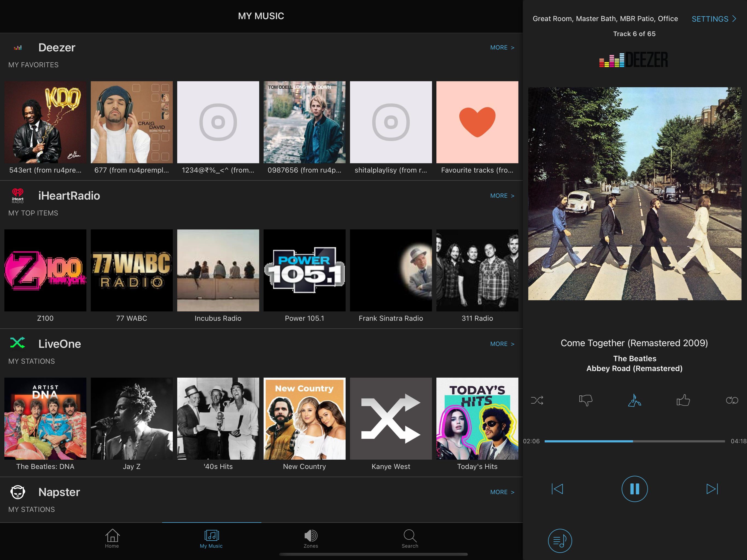
Task: Tap the iHeartRadio service logo icon
Action: pyautogui.click(x=17, y=196)
